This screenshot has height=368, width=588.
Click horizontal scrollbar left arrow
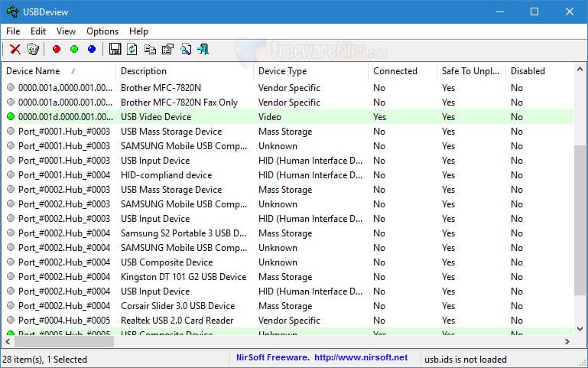point(8,341)
